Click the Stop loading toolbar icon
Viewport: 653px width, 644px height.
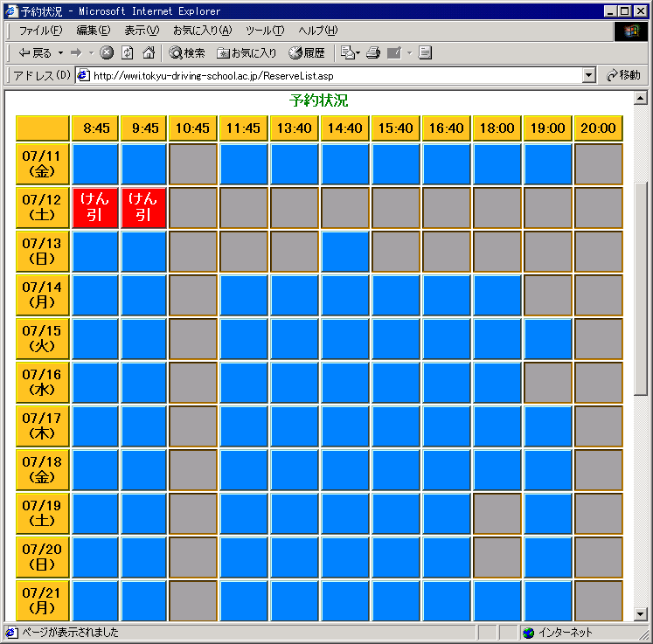pos(107,53)
